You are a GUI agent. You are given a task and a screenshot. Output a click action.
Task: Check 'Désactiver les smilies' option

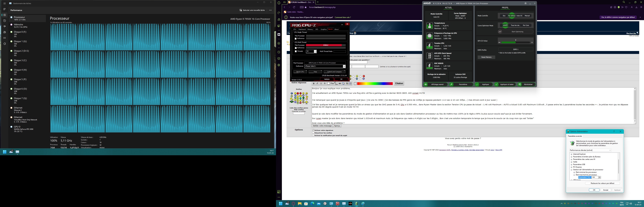[x=313, y=133]
